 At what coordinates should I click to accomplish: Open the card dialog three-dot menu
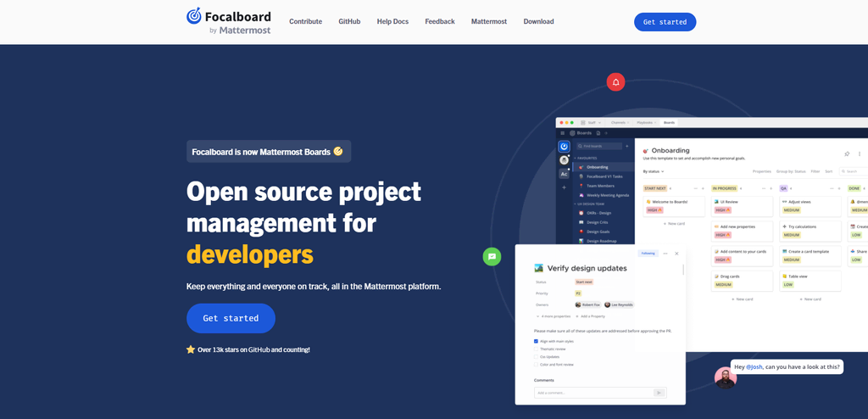point(665,254)
